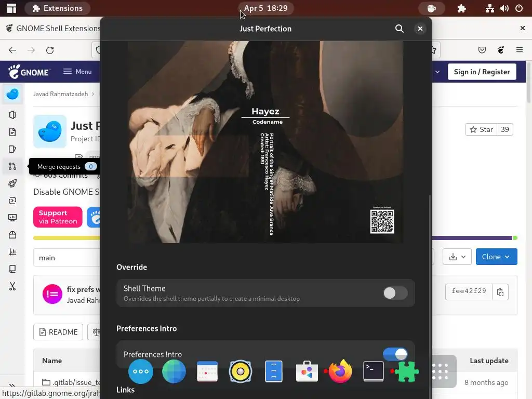Close the Just Perfection dialog
Screen dimensions: 532x399
[x=420, y=29]
